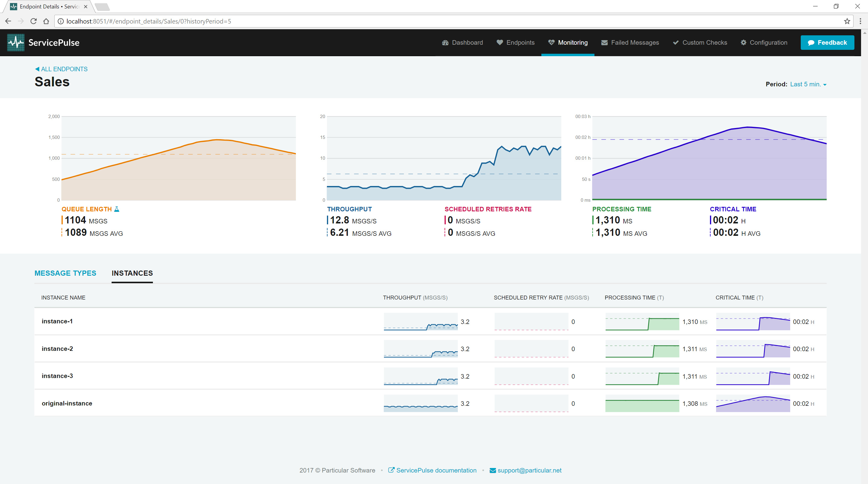
Task: Click the ServicePulse heartbeat logo icon
Action: coord(16,42)
